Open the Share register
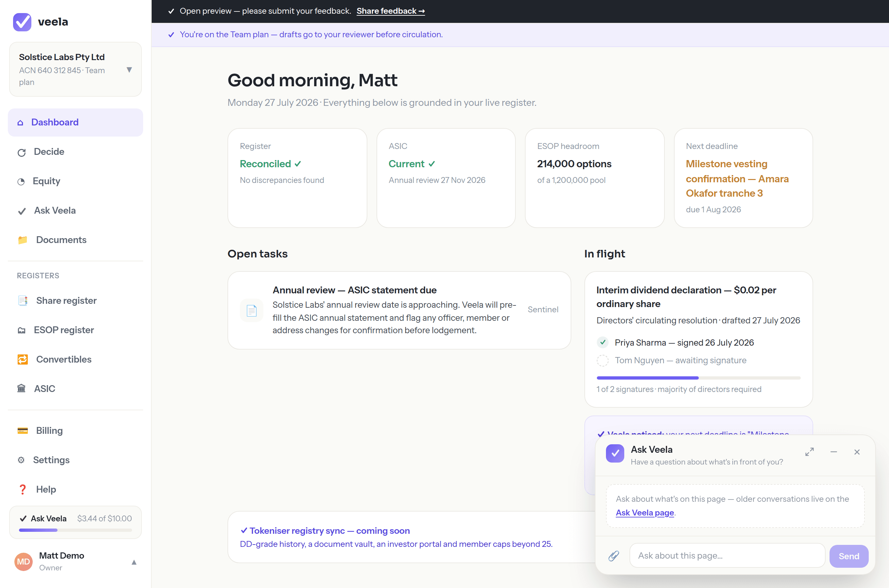 pos(75,301)
